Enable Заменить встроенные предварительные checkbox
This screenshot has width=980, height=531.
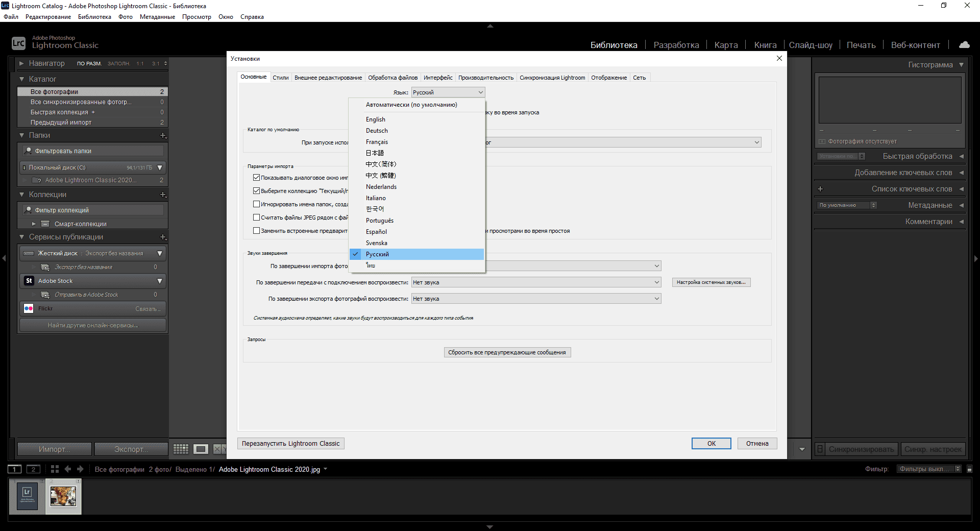(x=257, y=231)
